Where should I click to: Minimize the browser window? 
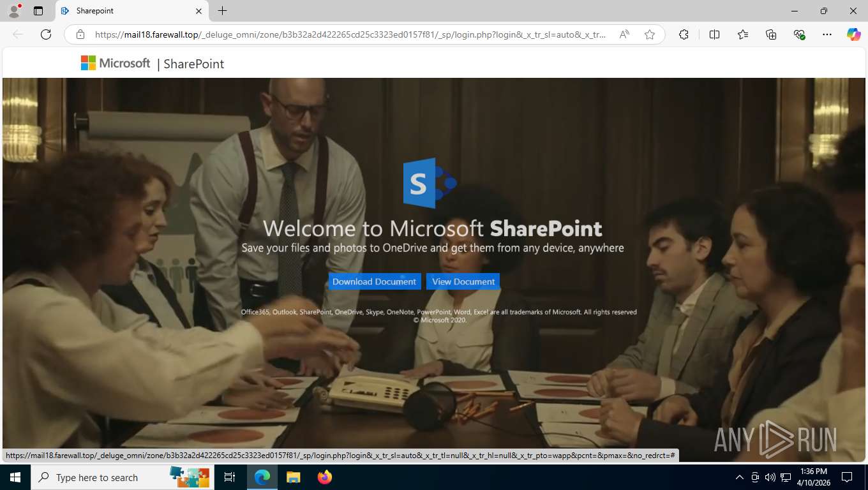pyautogui.click(x=795, y=11)
